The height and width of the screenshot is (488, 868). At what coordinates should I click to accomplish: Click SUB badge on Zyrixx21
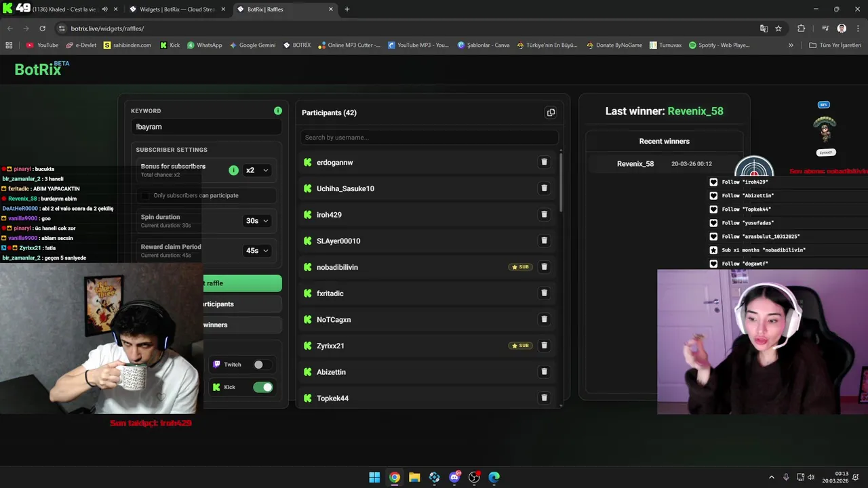(520, 346)
